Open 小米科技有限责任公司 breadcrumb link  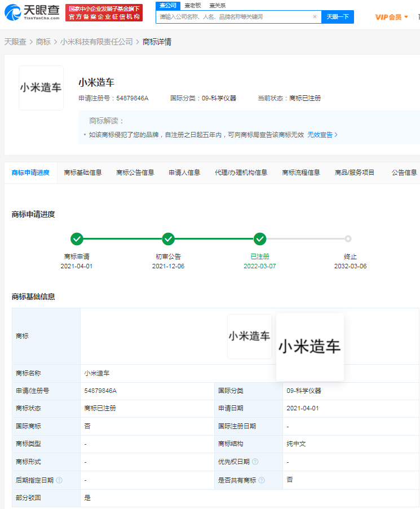coord(96,42)
